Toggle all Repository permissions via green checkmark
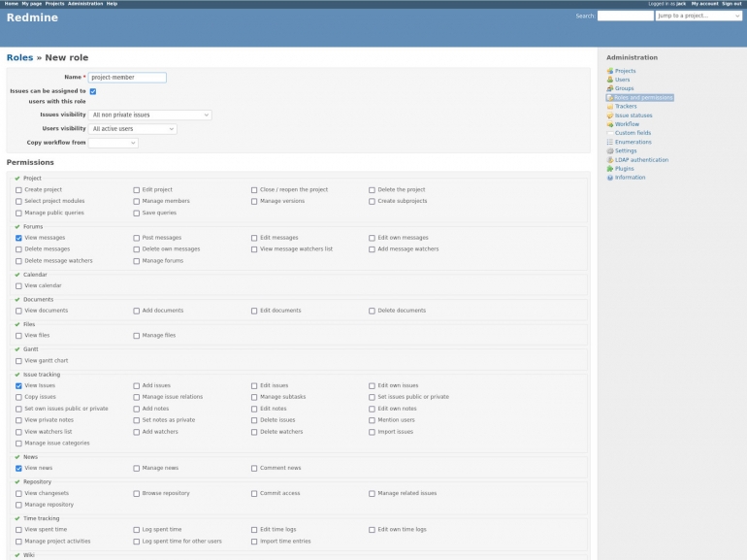Viewport: 747px width, 560px height. 17,481
